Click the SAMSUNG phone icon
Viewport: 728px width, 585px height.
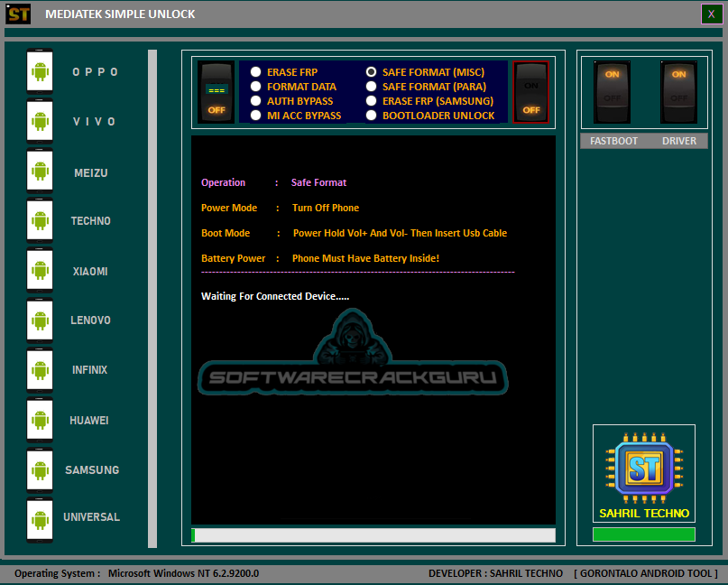click(x=40, y=470)
